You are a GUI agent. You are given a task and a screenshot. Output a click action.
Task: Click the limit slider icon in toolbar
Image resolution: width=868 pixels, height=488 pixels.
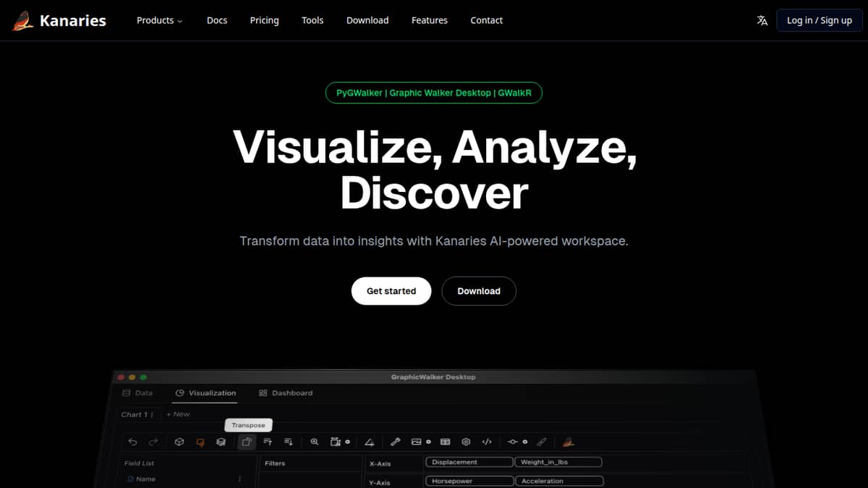point(513,442)
